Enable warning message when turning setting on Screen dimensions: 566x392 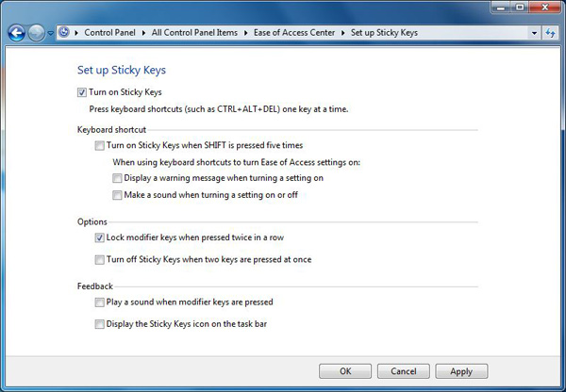coord(117,178)
